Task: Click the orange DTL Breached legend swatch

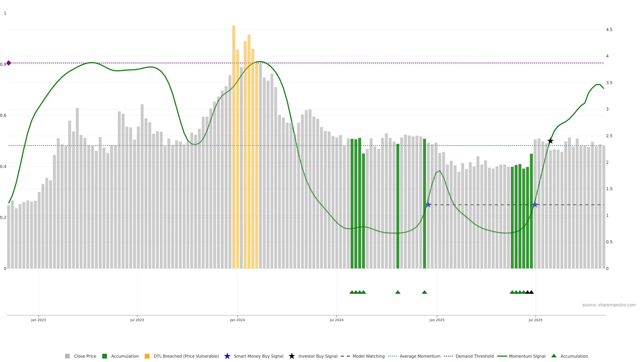Action: click(147, 356)
